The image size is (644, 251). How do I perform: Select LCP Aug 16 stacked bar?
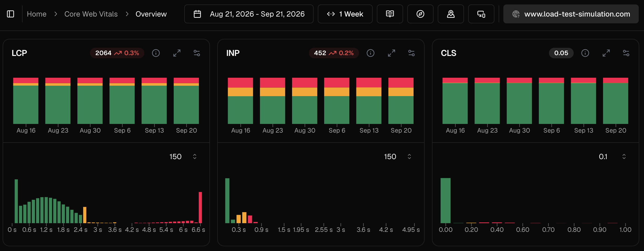pos(26,101)
